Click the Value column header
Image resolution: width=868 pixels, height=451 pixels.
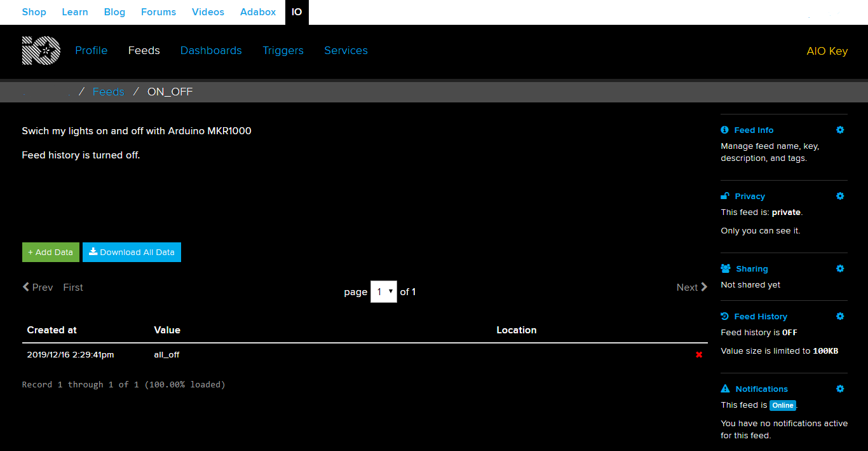(x=167, y=330)
